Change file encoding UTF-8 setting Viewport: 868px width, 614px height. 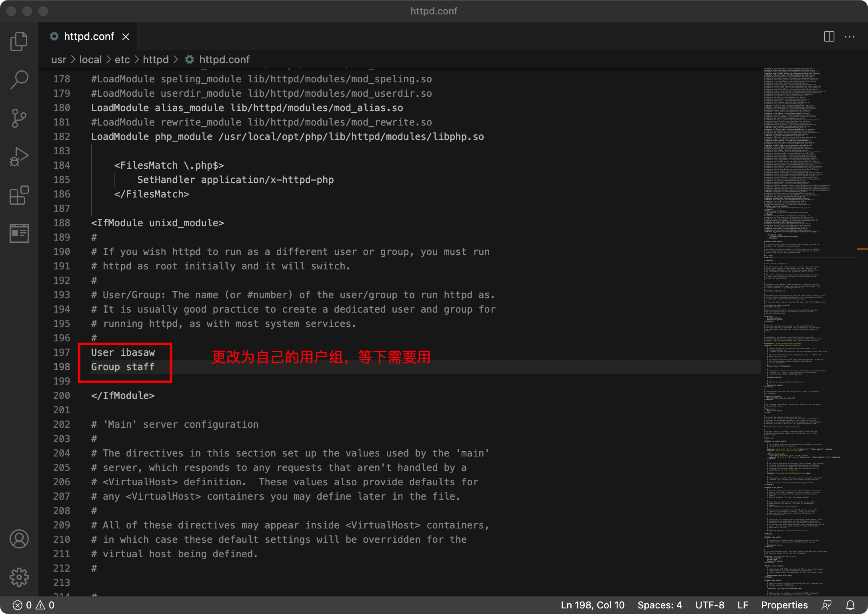pos(710,605)
